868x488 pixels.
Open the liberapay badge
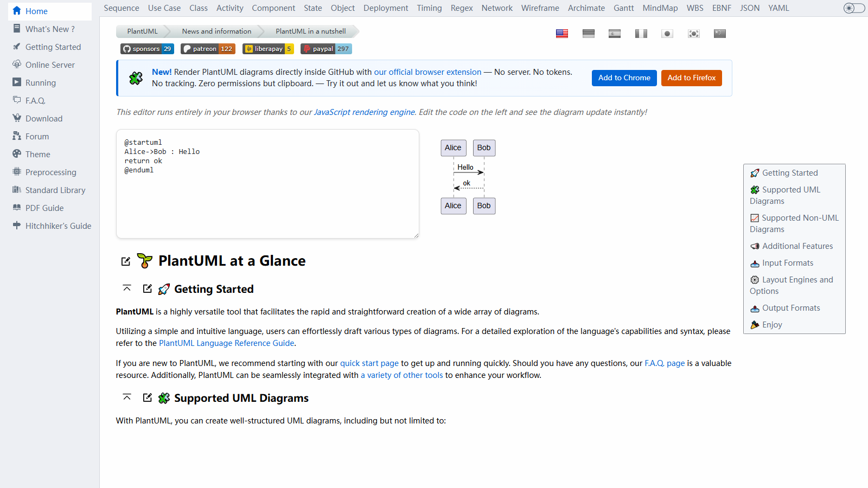click(x=268, y=49)
